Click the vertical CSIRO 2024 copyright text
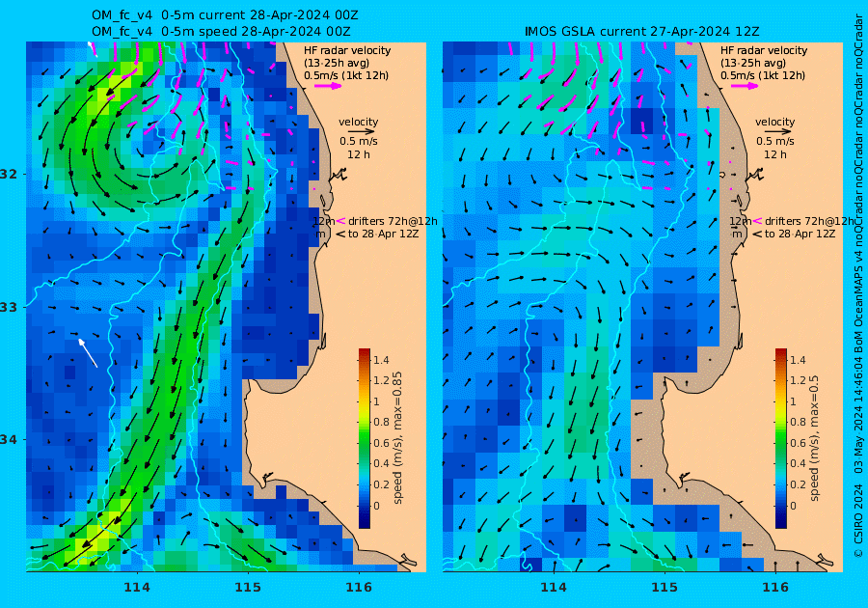Screen dimensions: 868x608 click(x=858, y=520)
